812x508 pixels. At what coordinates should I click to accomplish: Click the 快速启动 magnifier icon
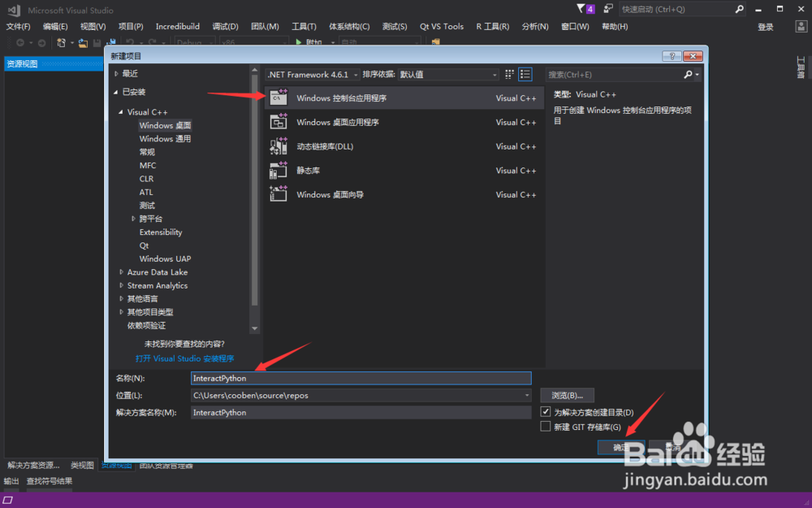tap(740, 9)
